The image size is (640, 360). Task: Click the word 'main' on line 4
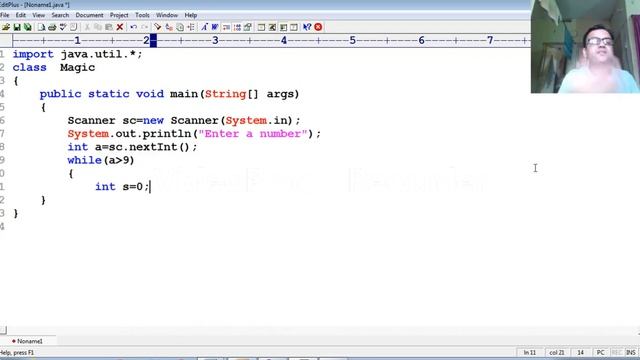tap(184, 94)
